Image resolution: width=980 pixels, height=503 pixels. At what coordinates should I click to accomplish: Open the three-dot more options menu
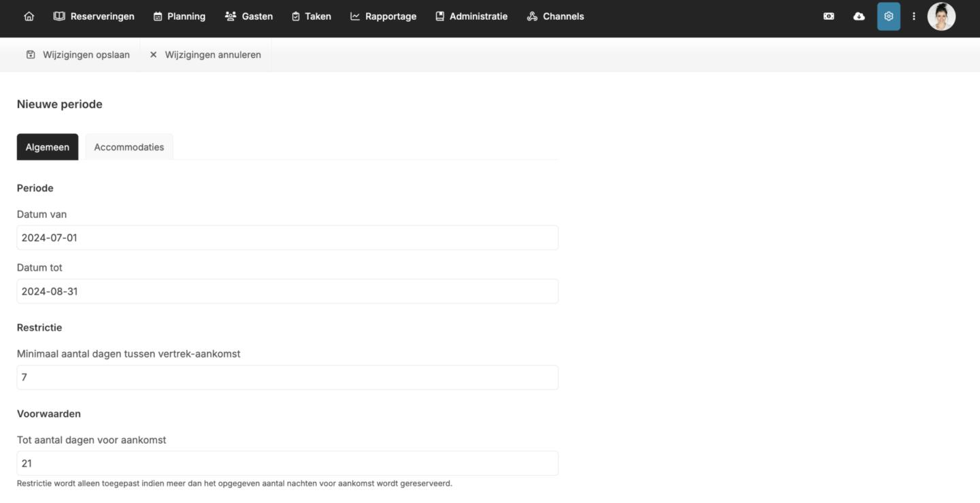point(913,16)
